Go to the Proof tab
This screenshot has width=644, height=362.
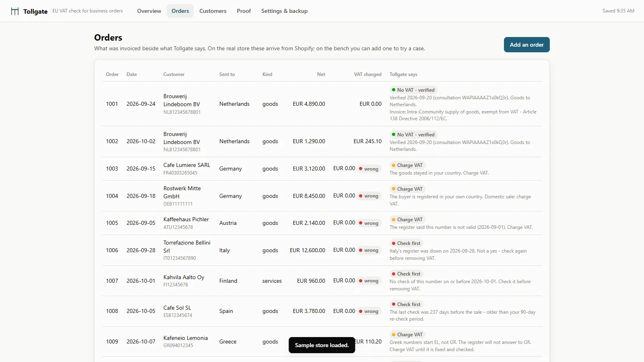coord(244,11)
